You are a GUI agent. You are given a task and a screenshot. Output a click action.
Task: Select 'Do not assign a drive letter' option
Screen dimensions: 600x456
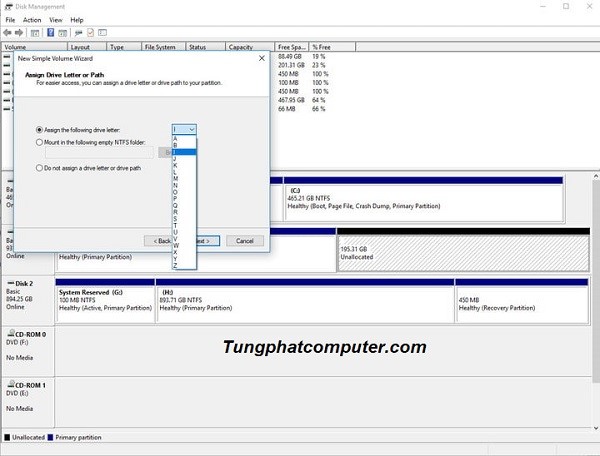pyautogui.click(x=39, y=168)
